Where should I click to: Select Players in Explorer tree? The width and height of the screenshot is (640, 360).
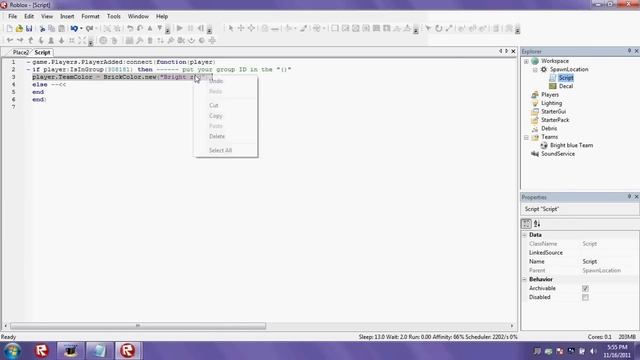(550, 95)
